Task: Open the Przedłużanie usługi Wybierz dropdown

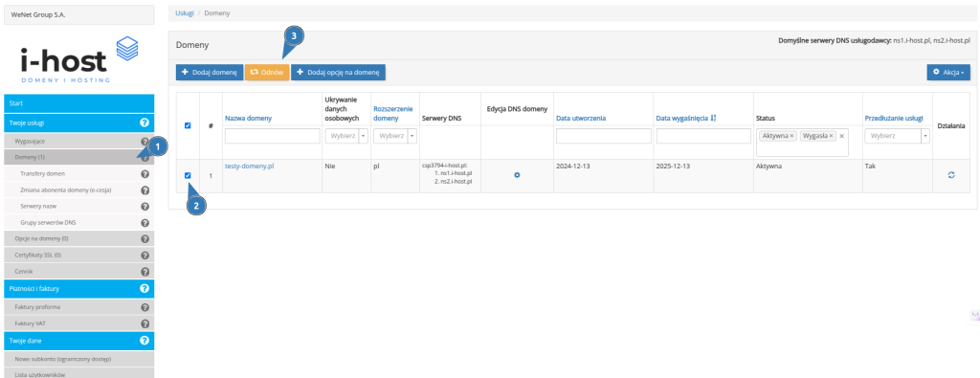Action: pos(898,136)
